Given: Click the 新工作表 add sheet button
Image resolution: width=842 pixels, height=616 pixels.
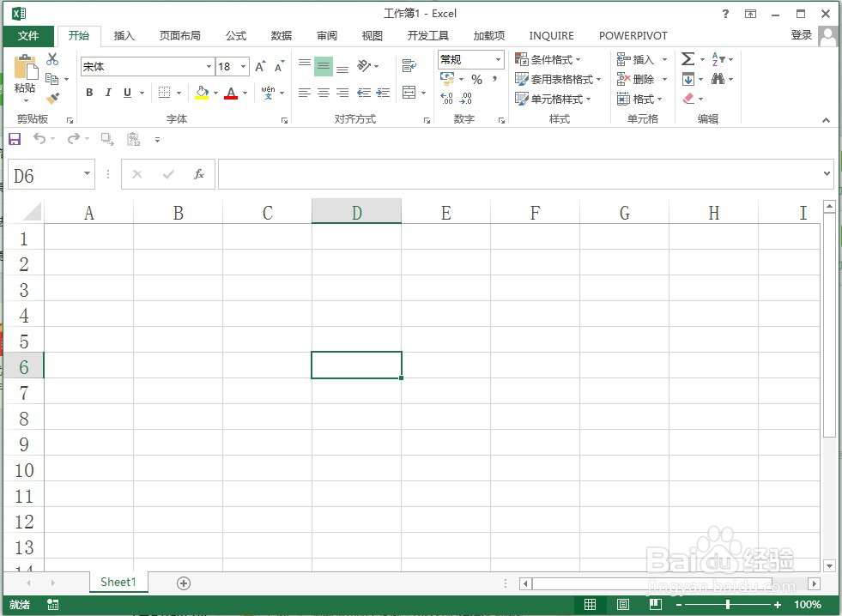Looking at the screenshot, I should 182,583.
